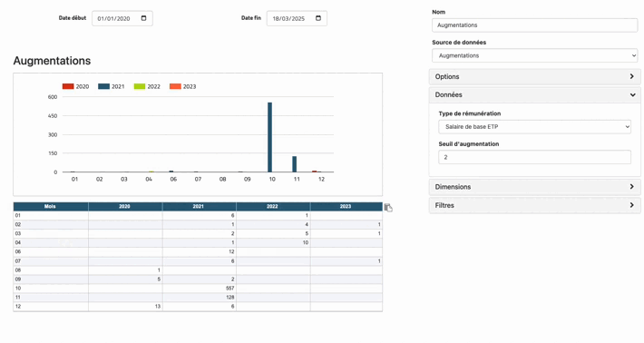
Task: Collapse the Données section
Action: pyautogui.click(x=534, y=94)
